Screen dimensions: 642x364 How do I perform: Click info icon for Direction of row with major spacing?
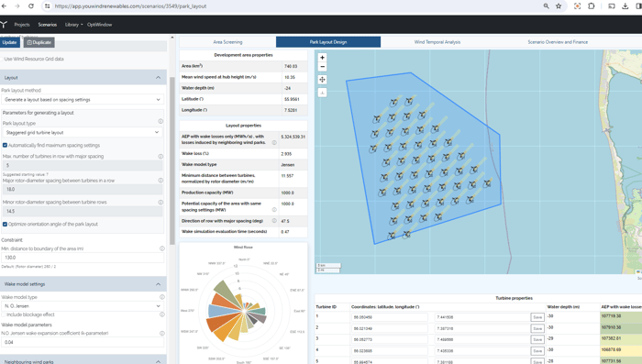pyautogui.click(x=274, y=221)
